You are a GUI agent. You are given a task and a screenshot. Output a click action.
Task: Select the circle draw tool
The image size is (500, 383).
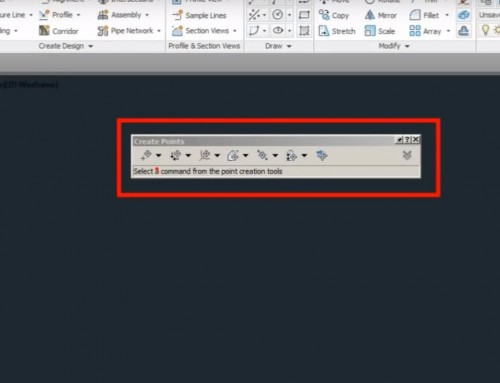[278, 15]
